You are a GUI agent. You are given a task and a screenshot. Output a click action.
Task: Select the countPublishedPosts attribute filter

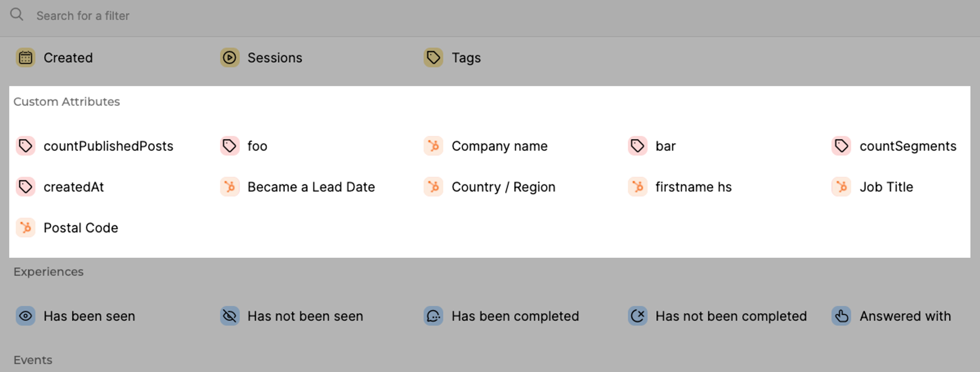tap(108, 146)
